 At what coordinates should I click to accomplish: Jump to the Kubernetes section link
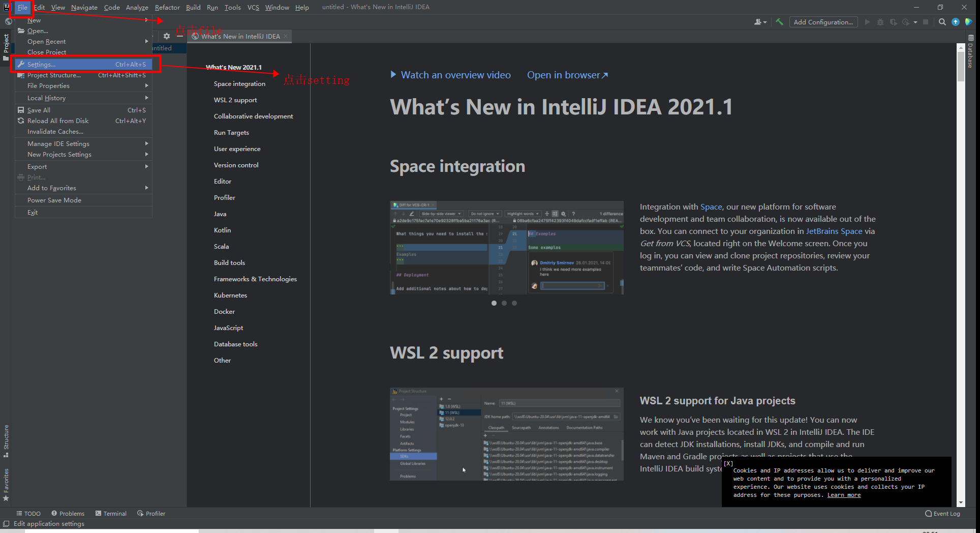(230, 295)
